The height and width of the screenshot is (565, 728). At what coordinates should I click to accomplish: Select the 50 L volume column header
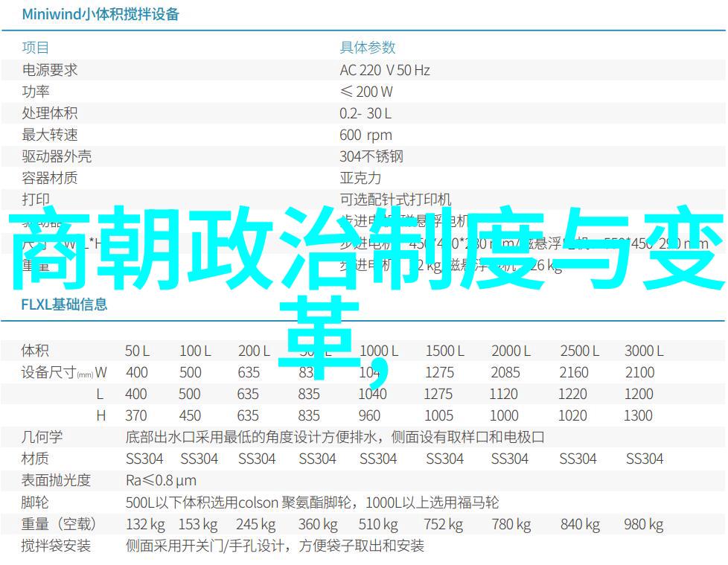137,351
